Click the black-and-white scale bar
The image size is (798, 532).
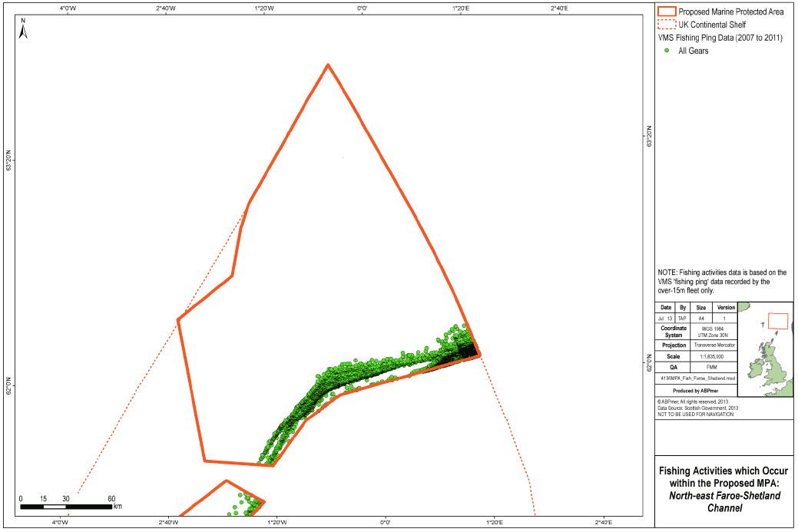pos(66,507)
